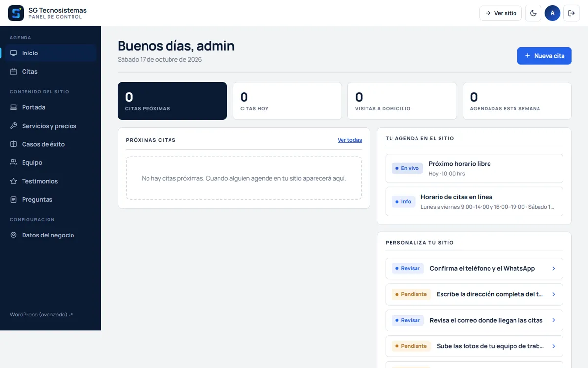Image resolution: width=588 pixels, height=368 pixels.
Task: Select Servicios y precios in the sidebar
Action: 50,126
